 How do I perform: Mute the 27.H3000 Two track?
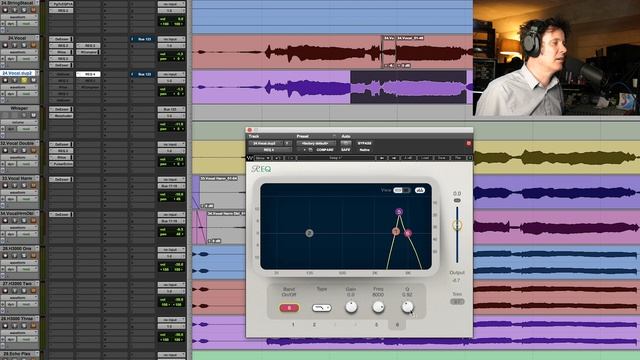coord(33,291)
